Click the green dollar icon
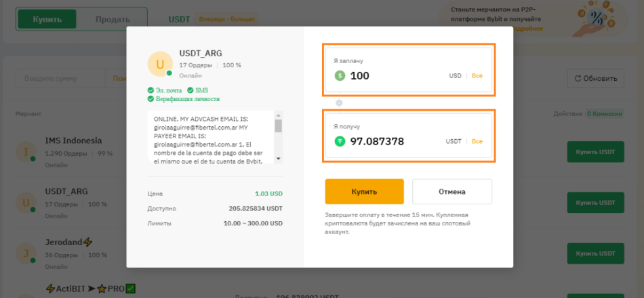The width and height of the screenshot is (644, 298). tap(340, 76)
